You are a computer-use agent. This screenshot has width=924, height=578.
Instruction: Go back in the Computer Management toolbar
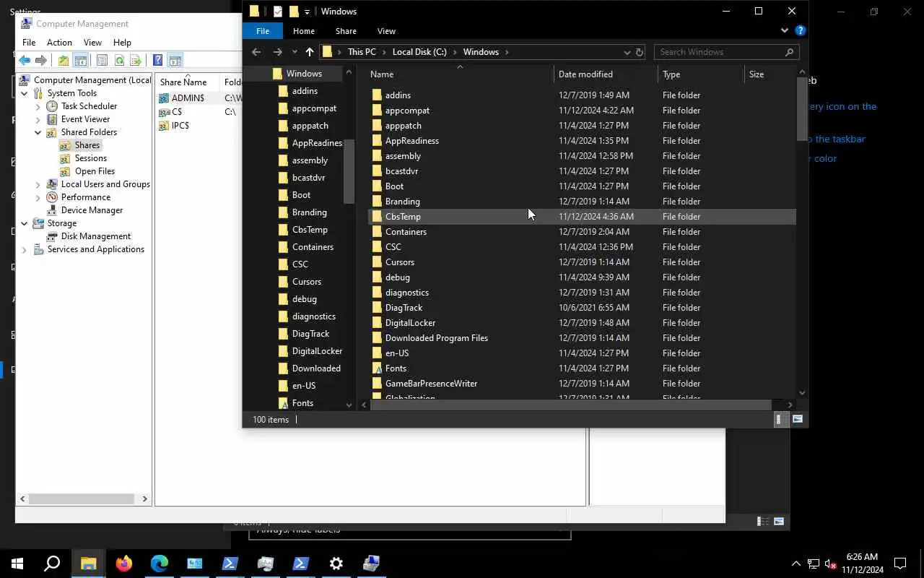25,61
